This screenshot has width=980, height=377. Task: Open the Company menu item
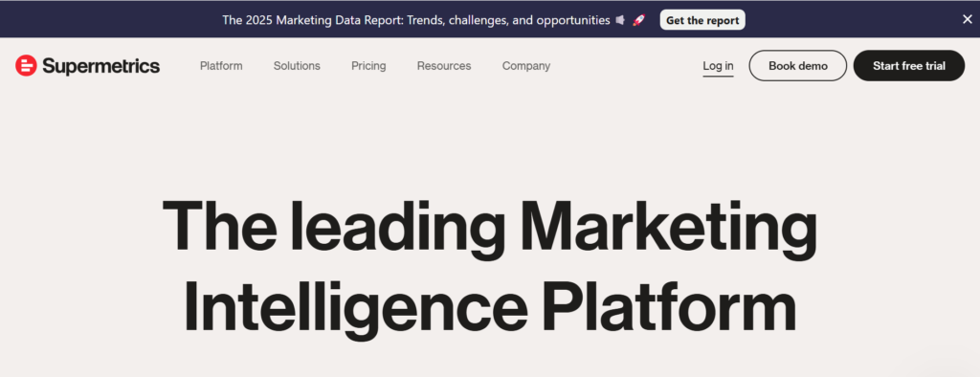pos(526,66)
